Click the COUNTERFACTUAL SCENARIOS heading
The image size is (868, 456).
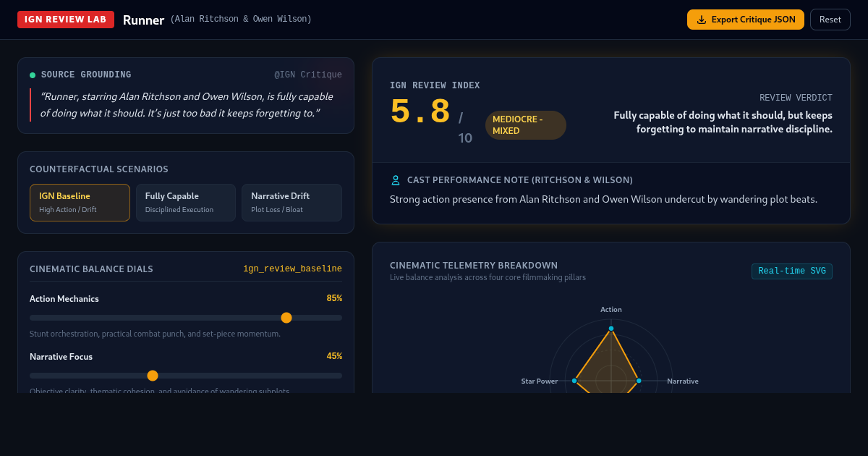99,169
